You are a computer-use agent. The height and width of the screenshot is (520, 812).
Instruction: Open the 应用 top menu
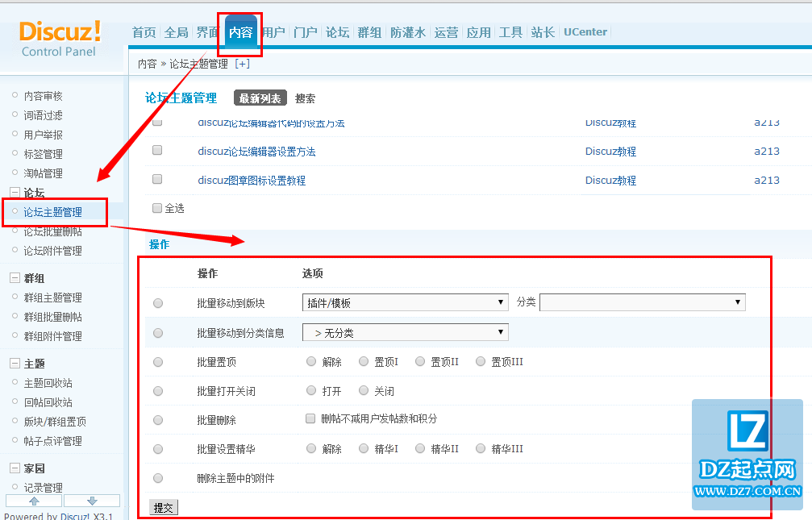pos(478,32)
